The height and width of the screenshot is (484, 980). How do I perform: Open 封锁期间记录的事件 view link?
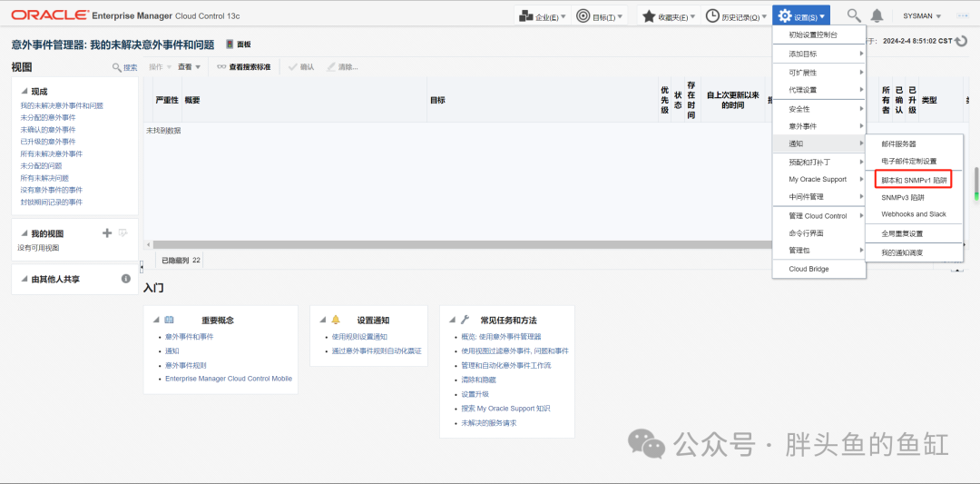(x=52, y=202)
